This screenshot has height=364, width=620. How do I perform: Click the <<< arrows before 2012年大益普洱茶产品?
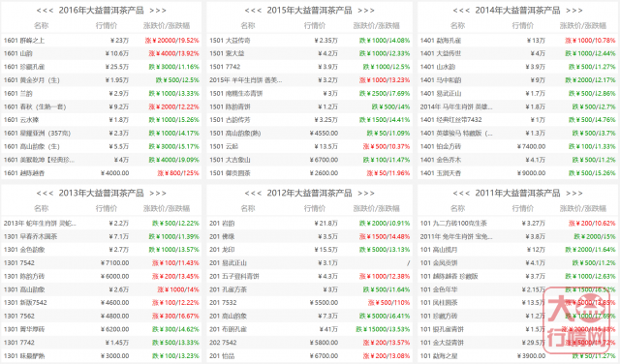[253, 194]
